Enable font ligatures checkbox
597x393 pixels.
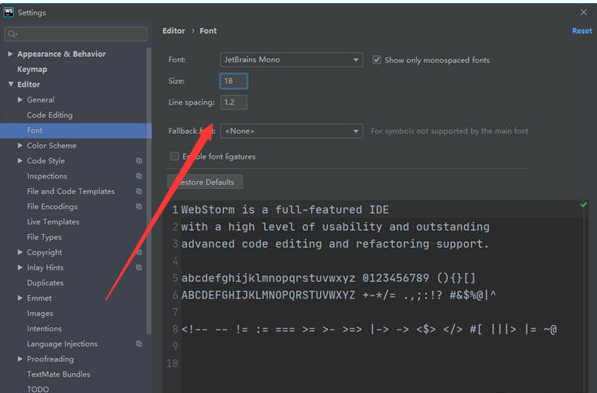[174, 156]
